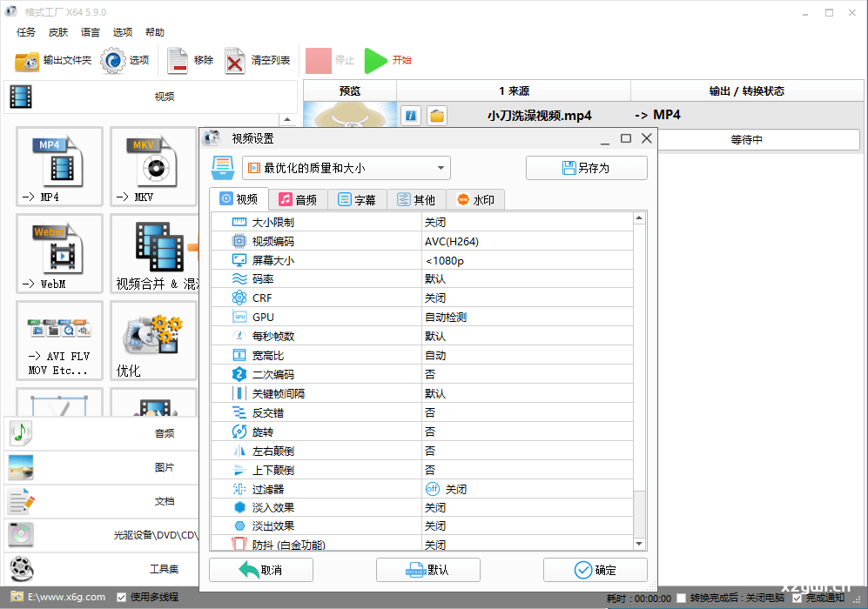Image resolution: width=868 pixels, height=609 pixels.
Task: Open the 输出文件夹 toolbar icon
Action: pos(26,61)
